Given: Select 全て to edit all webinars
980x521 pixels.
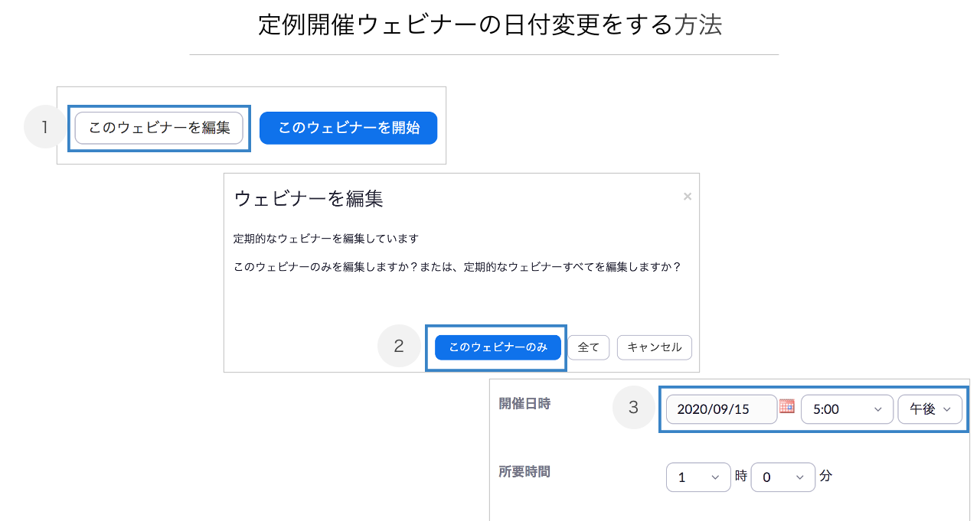Looking at the screenshot, I should [589, 347].
